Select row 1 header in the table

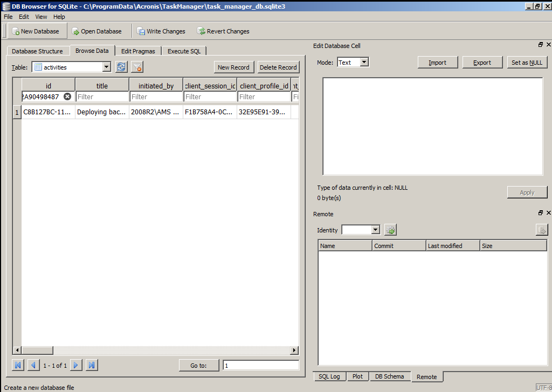pos(17,112)
